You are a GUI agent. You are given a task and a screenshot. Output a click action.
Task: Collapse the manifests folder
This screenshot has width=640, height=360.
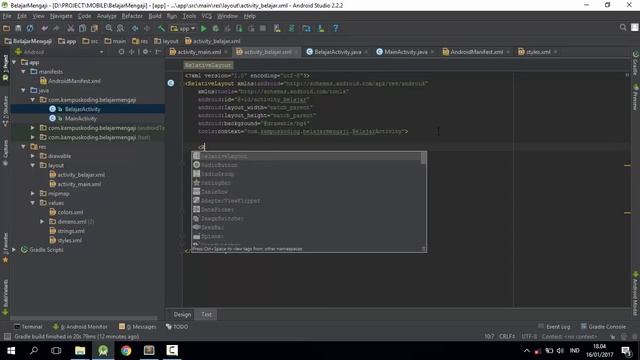click(24, 71)
